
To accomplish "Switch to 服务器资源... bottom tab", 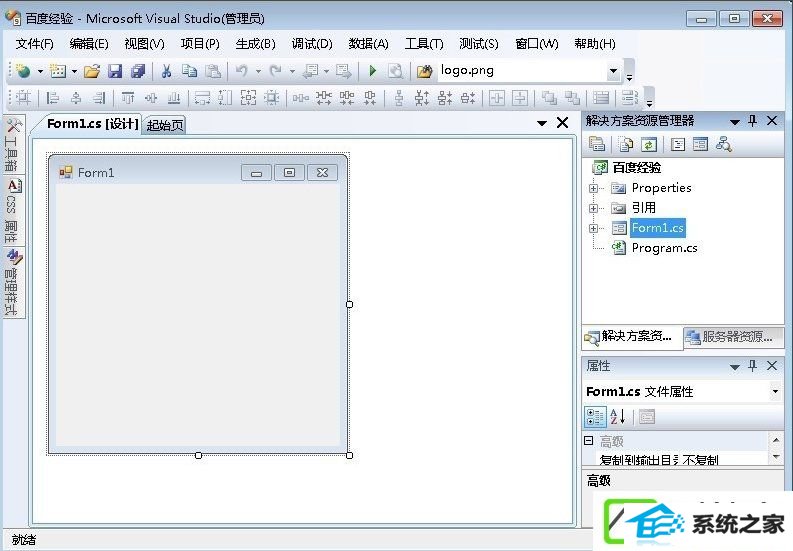I will (x=733, y=336).
